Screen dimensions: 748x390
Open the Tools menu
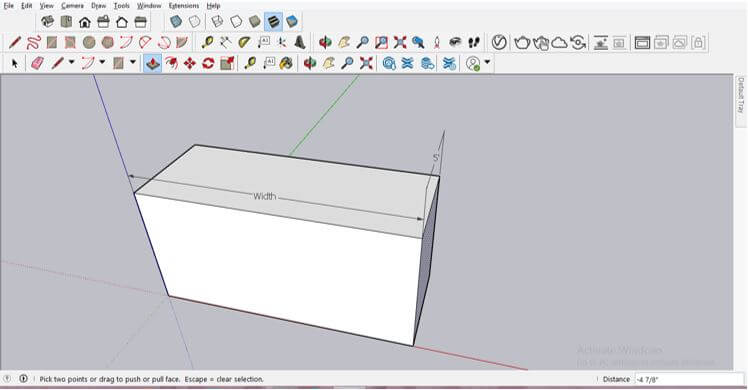click(x=122, y=6)
